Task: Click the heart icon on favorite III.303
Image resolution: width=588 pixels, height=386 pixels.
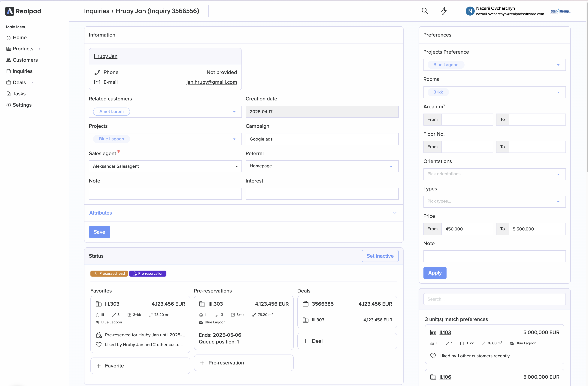Action: click(x=99, y=345)
